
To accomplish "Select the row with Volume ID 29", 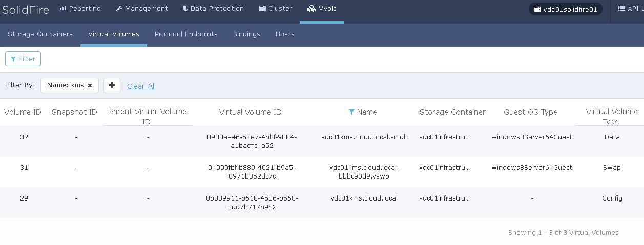I will point(322,203).
